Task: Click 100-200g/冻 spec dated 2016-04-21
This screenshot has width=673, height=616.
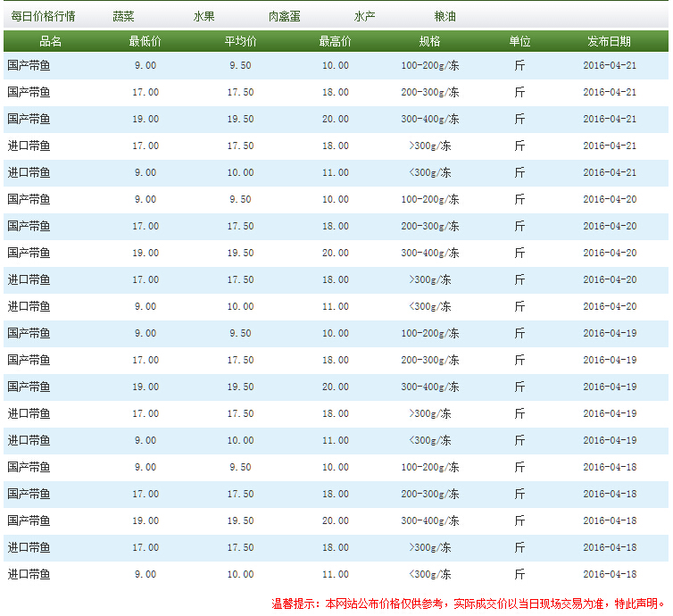Action: tap(430, 66)
